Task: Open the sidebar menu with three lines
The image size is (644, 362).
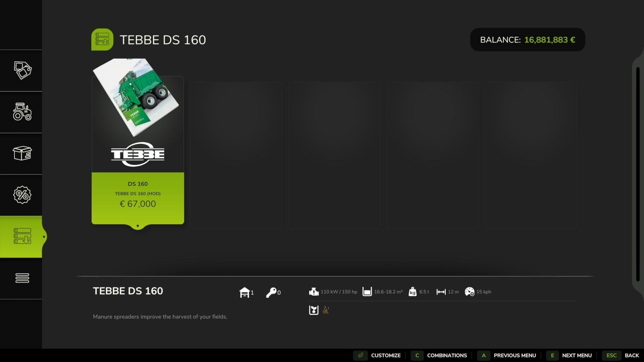Action: [22, 278]
